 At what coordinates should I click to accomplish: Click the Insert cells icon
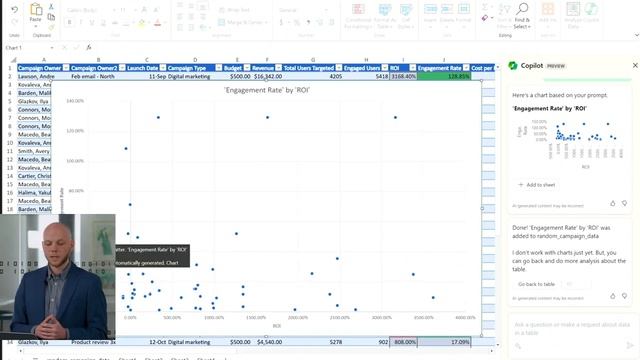click(430, 9)
